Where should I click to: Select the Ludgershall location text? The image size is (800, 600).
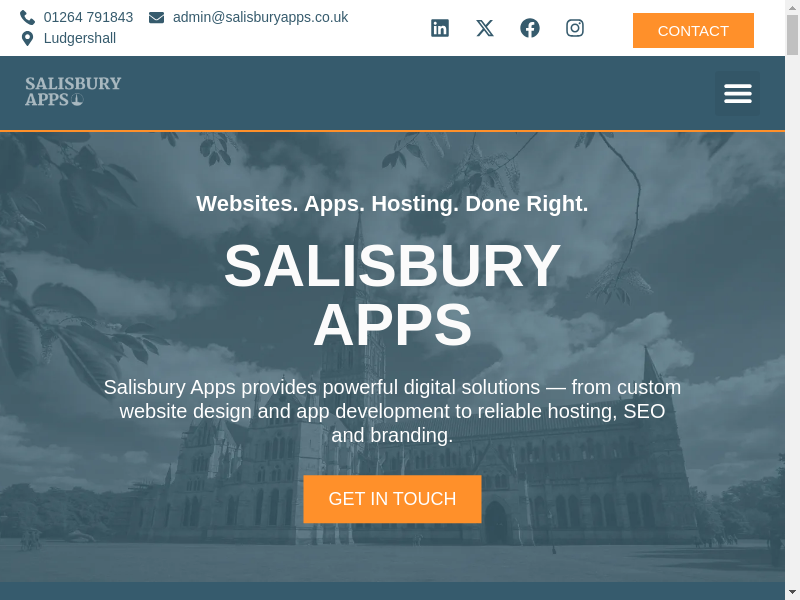(x=80, y=38)
